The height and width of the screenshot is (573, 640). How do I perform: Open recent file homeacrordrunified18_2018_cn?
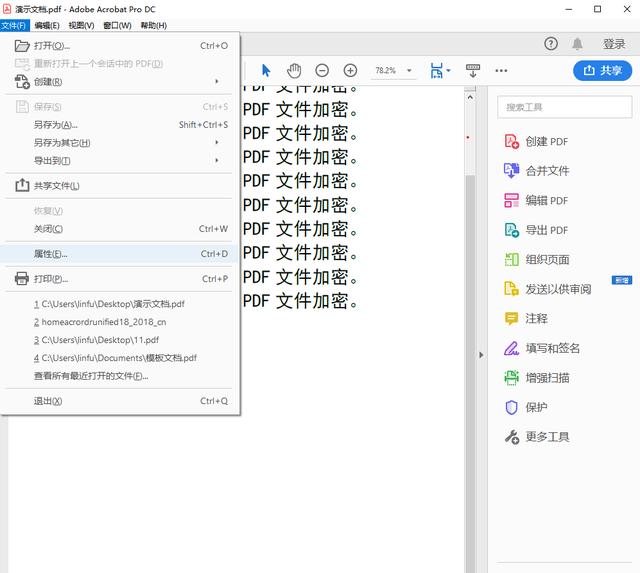tap(100, 322)
